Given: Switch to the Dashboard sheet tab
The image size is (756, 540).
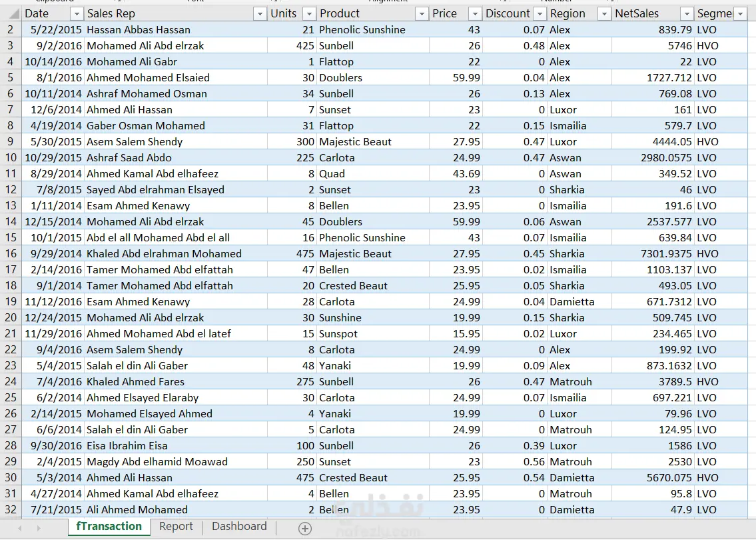Looking at the screenshot, I should [239, 527].
